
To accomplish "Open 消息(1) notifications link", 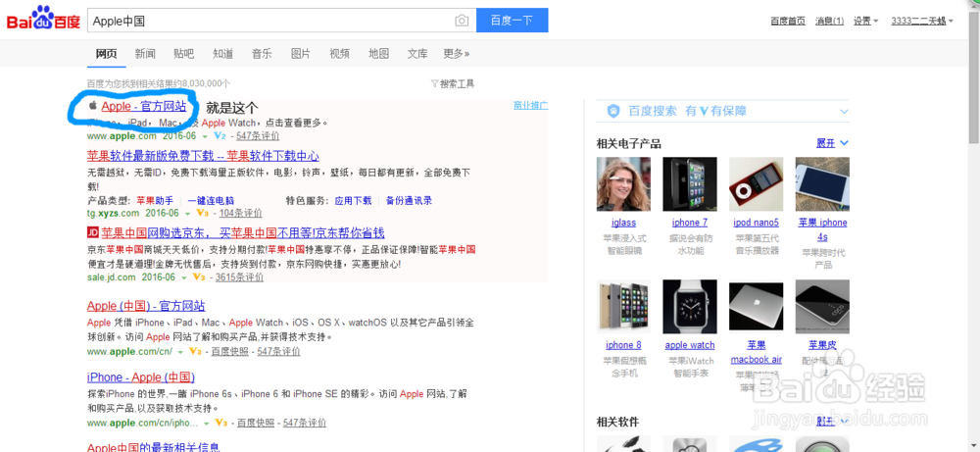I will [x=830, y=22].
